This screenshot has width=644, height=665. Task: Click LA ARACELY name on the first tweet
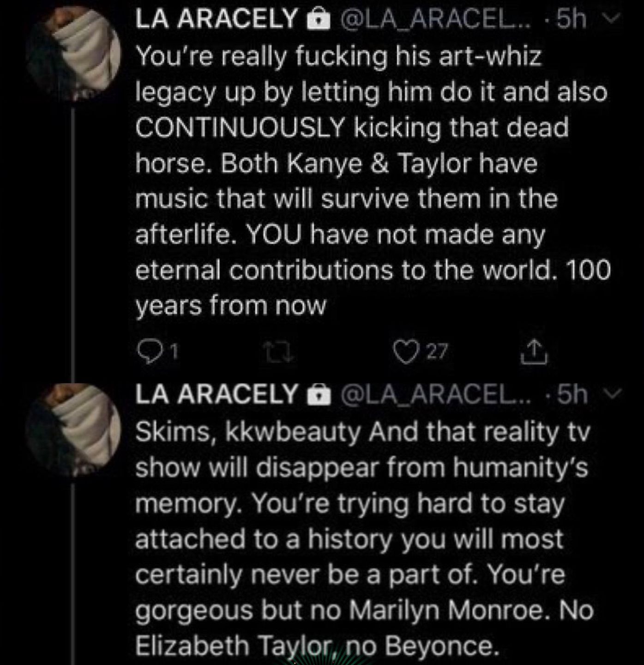[x=217, y=20]
